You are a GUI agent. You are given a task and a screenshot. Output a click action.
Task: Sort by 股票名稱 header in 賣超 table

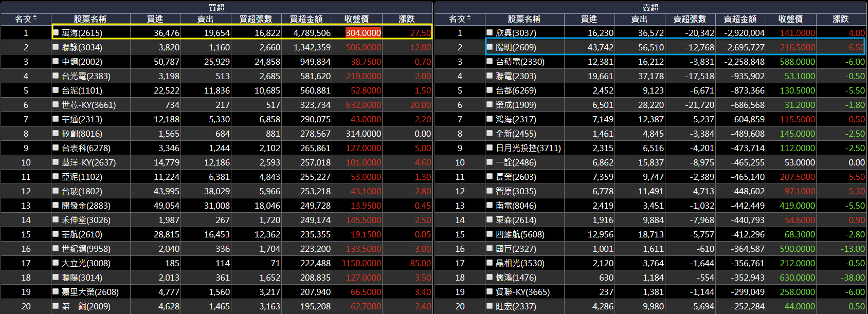[524, 19]
